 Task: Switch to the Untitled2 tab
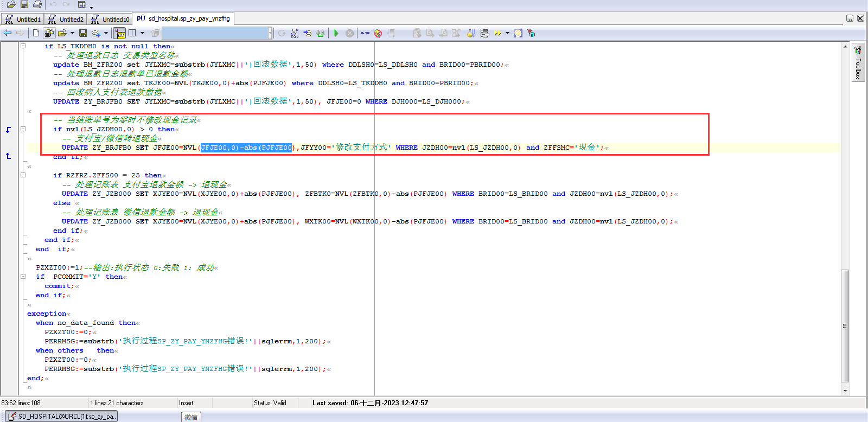[66, 19]
